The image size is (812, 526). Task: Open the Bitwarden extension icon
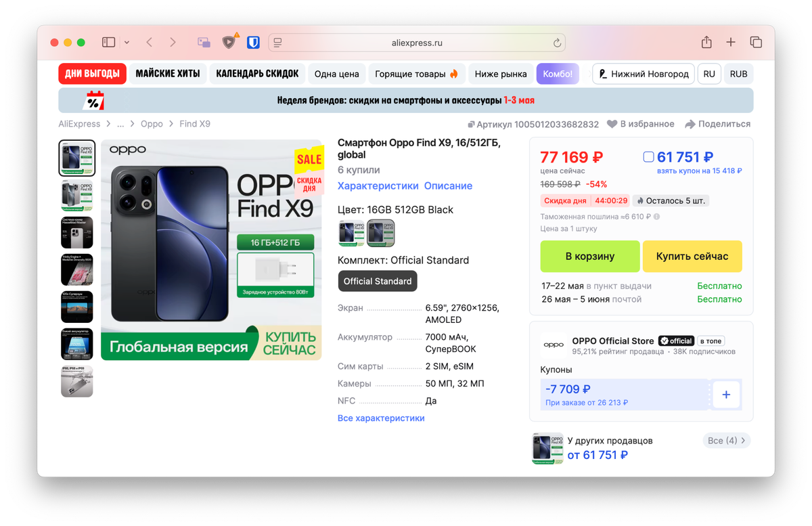[x=253, y=43]
